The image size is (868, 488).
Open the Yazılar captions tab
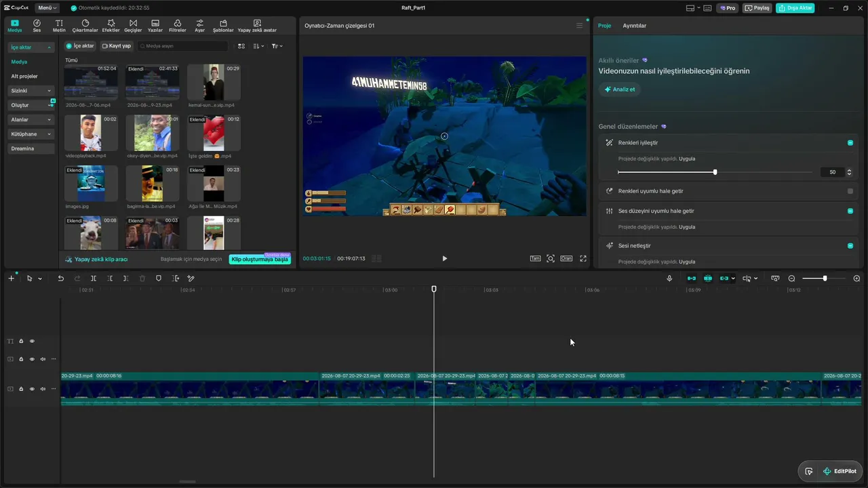point(155,26)
